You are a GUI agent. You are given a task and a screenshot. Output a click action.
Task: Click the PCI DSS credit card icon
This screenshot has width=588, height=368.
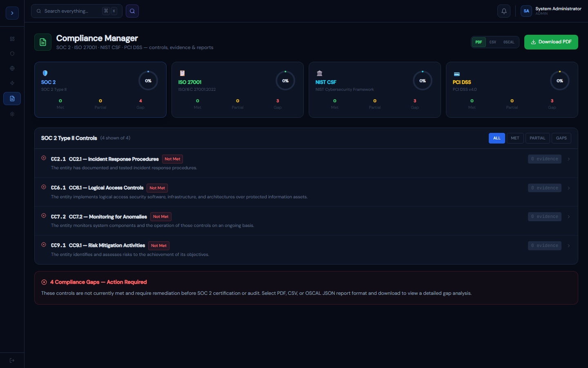coord(457,74)
